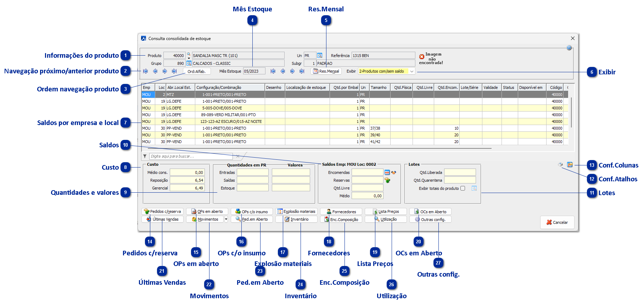This screenshot has width=644, height=306.
Task: Sort grid by Qtd.Física column header
Action: pos(402,87)
